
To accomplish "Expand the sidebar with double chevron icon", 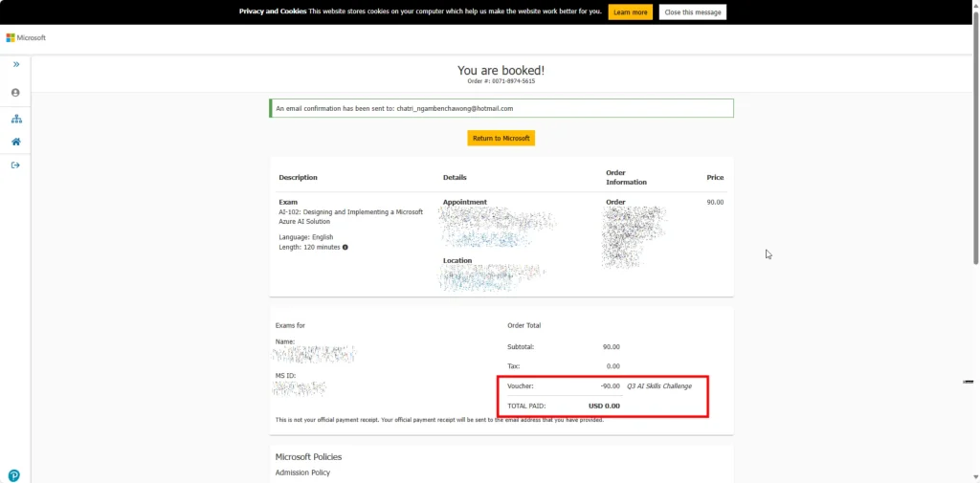I will 16,64.
